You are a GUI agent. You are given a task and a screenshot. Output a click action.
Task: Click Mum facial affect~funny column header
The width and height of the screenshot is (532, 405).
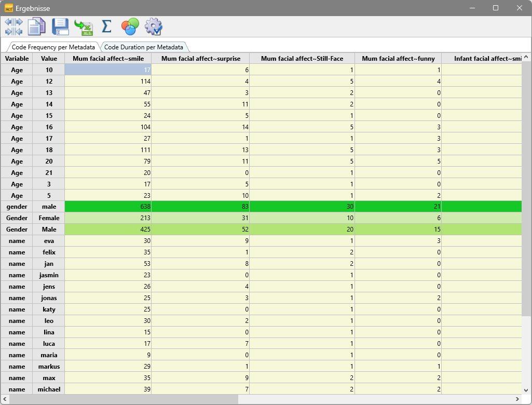pos(398,58)
